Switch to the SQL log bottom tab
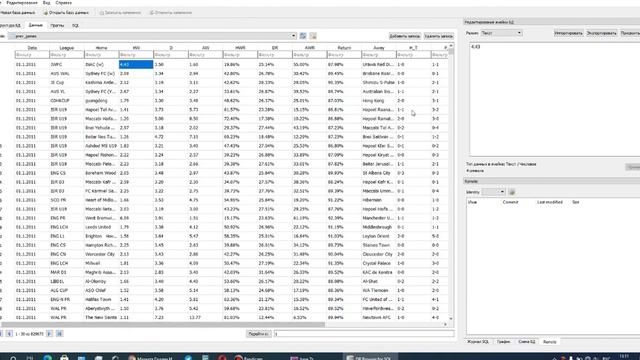 [x=478, y=342]
